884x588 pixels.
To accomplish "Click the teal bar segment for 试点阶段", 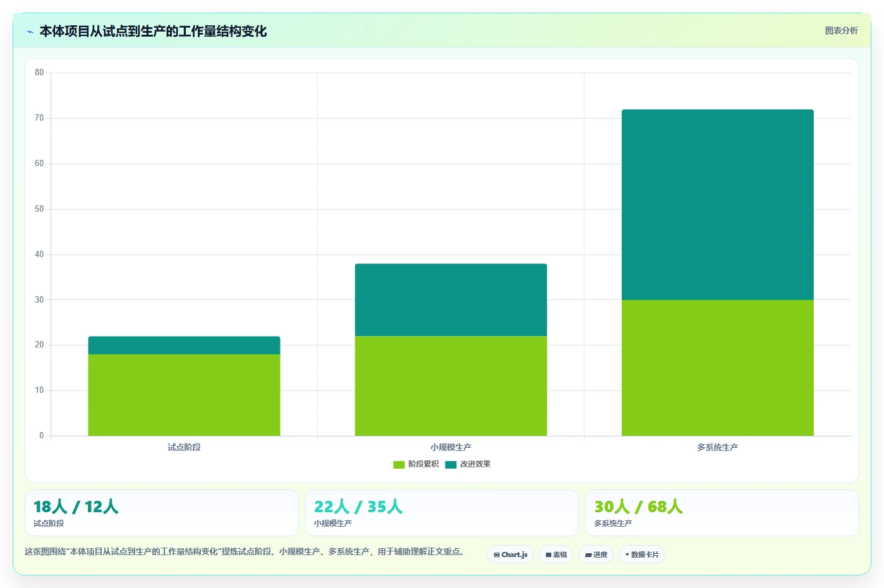I will coord(184,345).
